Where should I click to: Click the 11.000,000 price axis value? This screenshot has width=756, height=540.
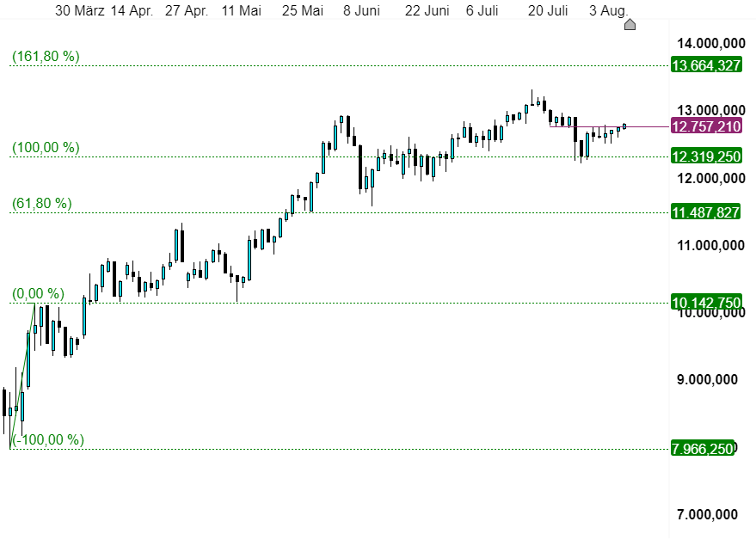tap(711, 245)
